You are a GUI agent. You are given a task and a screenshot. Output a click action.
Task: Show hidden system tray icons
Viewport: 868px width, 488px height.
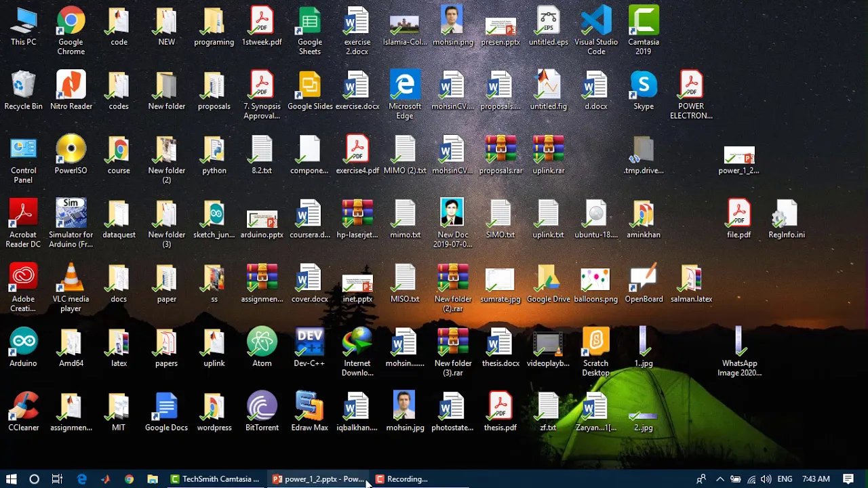[x=720, y=479]
